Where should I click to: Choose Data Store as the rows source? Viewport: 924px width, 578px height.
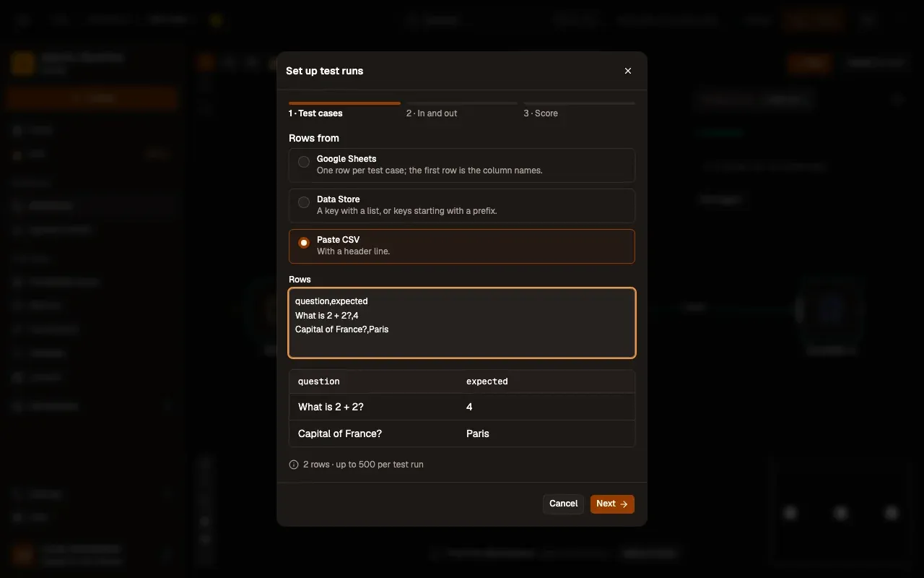click(x=462, y=206)
